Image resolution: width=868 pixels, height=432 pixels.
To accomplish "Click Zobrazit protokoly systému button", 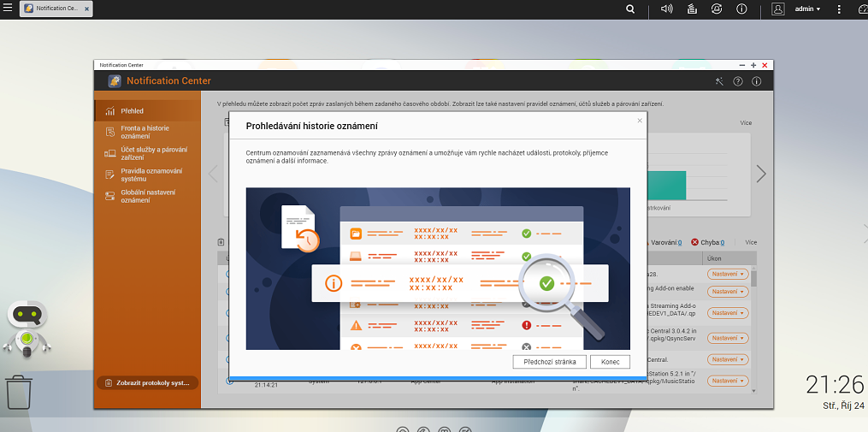I will tap(147, 382).
